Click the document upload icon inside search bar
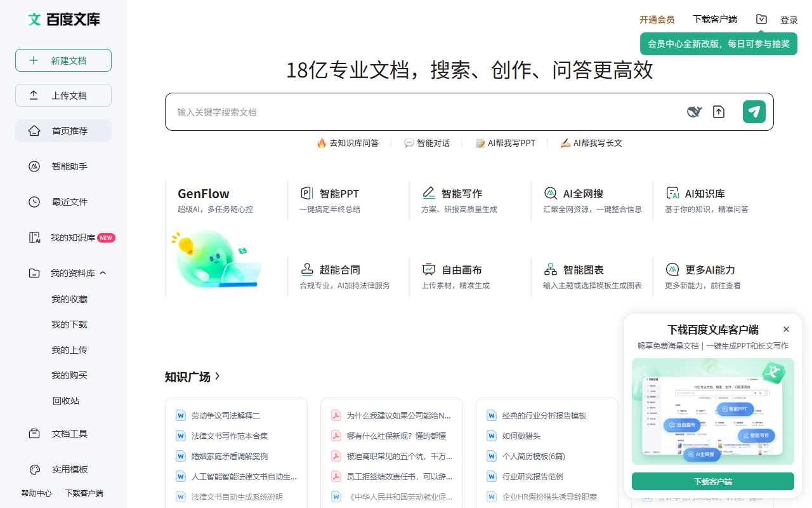812x508 pixels. [x=719, y=111]
